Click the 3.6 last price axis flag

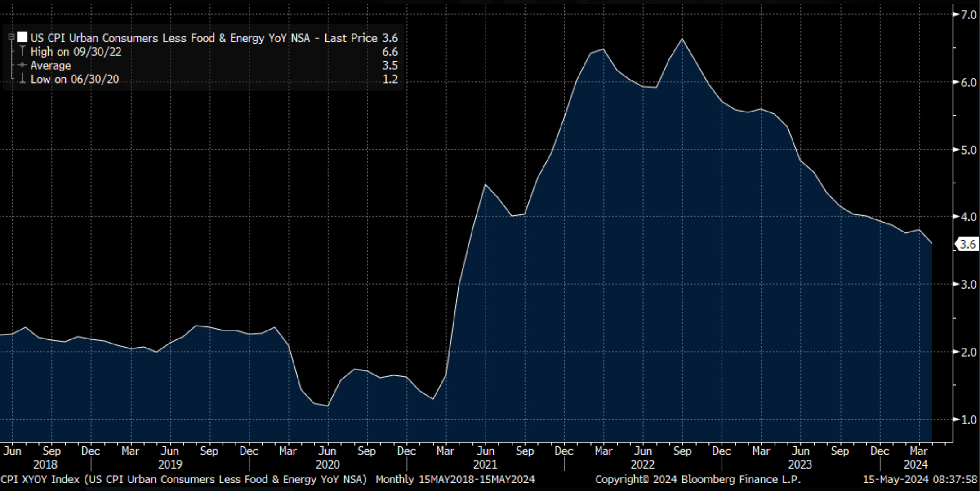pos(967,245)
